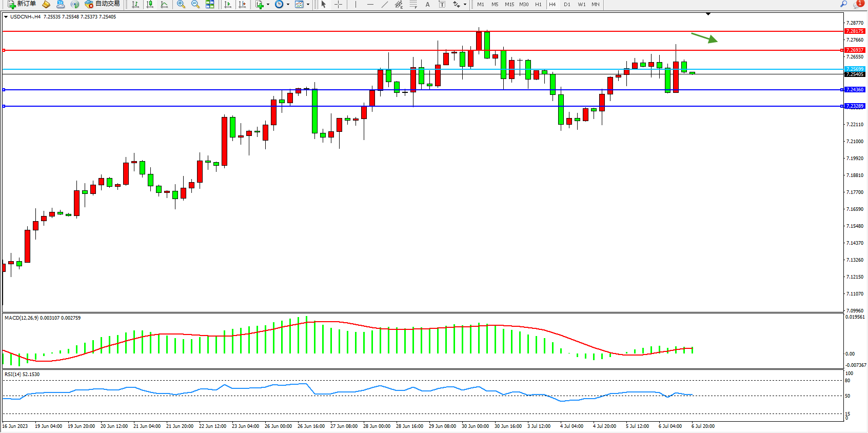The width and height of the screenshot is (868, 433).
Task: Switch chart to bar chart mode
Action: tap(135, 4)
